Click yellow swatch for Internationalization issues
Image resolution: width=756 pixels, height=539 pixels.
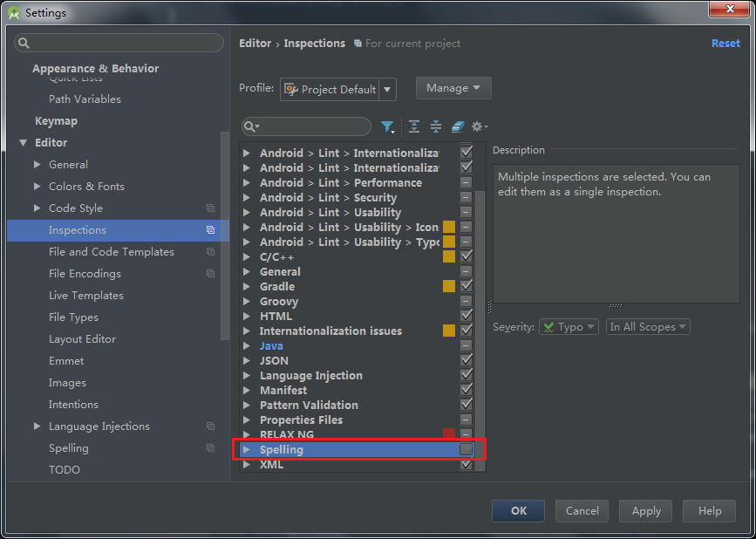tap(449, 331)
